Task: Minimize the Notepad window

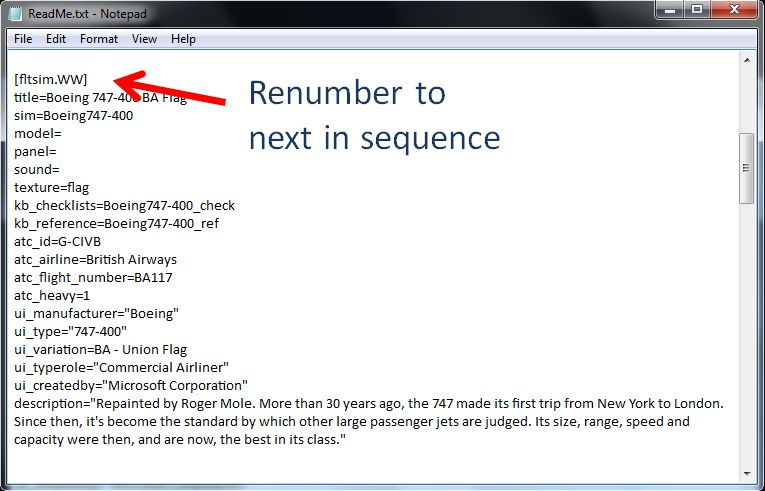Action: (670, 9)
